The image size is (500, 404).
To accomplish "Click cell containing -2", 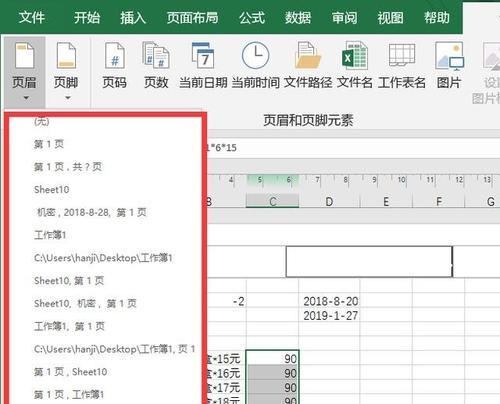I will pos(227,301).
